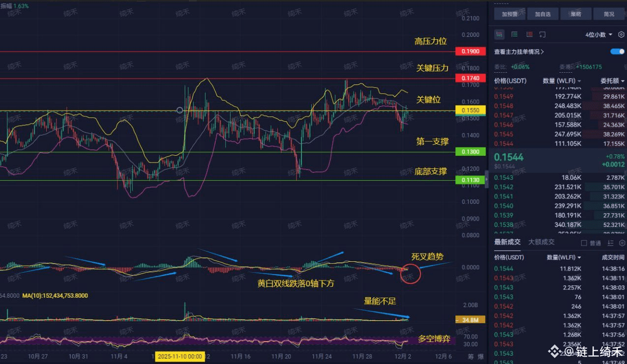This screenshot has height=364, width=627.
Task: Open trades list 数量(WLFI) dropdown
Action: click(564, 257)
